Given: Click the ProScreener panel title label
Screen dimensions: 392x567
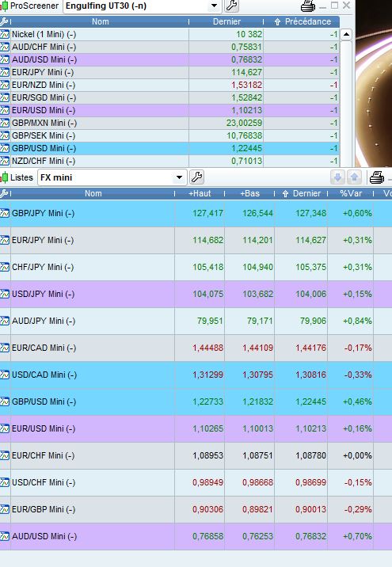Looking at the screenshot, I should coord(34,6).
